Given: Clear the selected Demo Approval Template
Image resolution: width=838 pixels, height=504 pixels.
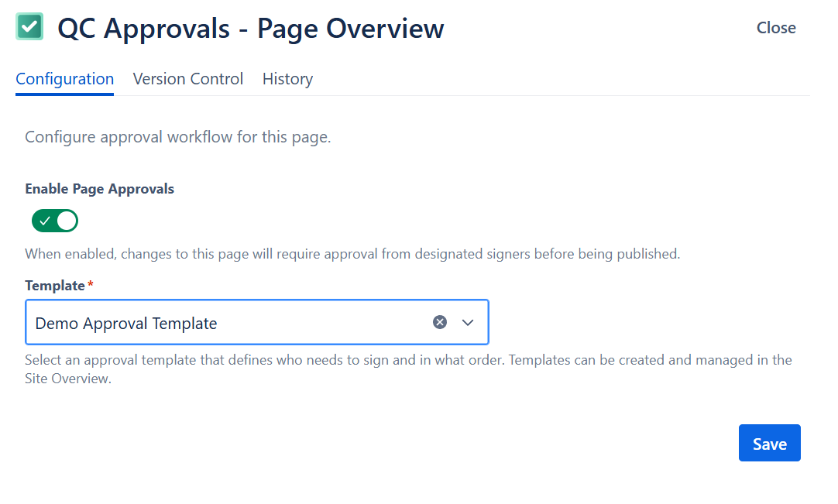Looking at the screenshot, I should pos(440,322).
